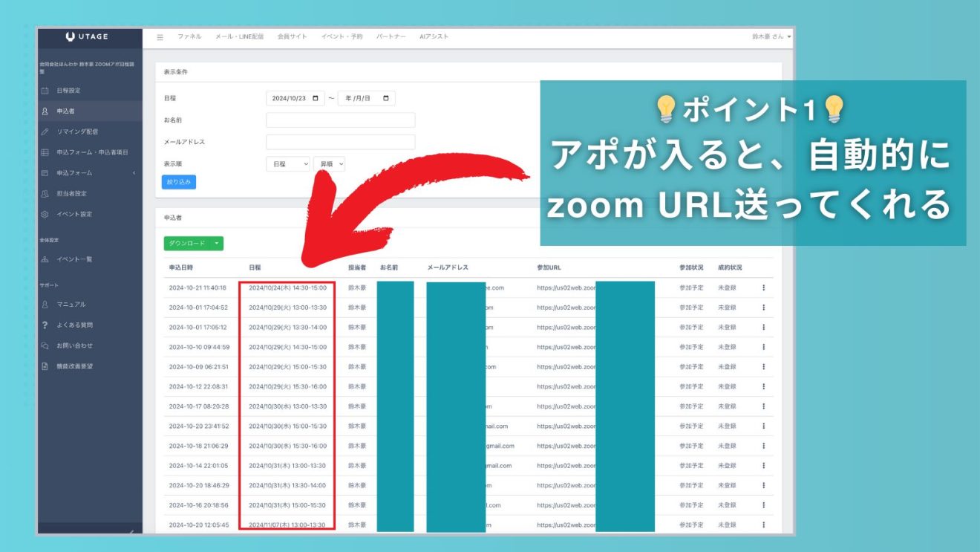Open 機能改善要望 in the sidebar

(x=74, y=366)
